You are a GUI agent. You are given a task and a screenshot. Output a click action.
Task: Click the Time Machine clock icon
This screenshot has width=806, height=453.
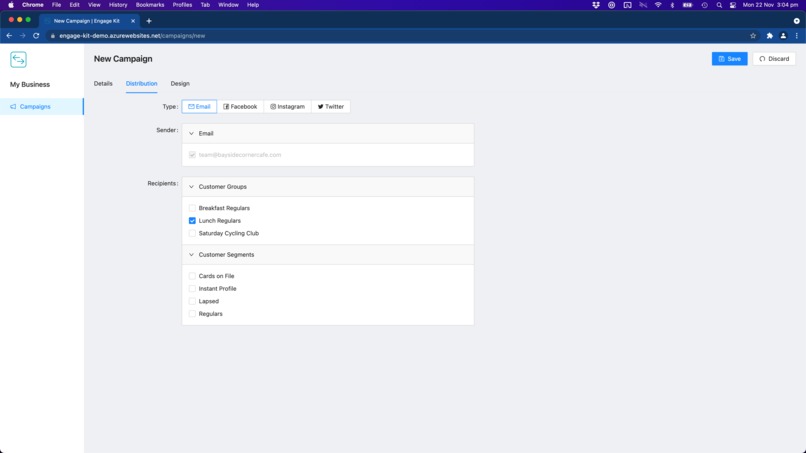[x=705, y=5]
